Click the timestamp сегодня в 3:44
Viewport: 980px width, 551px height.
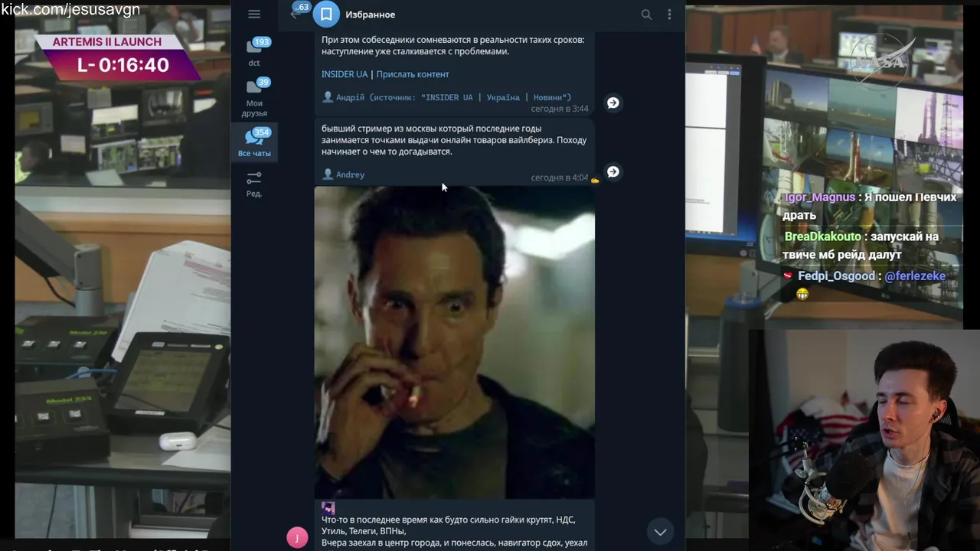(560, 109)
